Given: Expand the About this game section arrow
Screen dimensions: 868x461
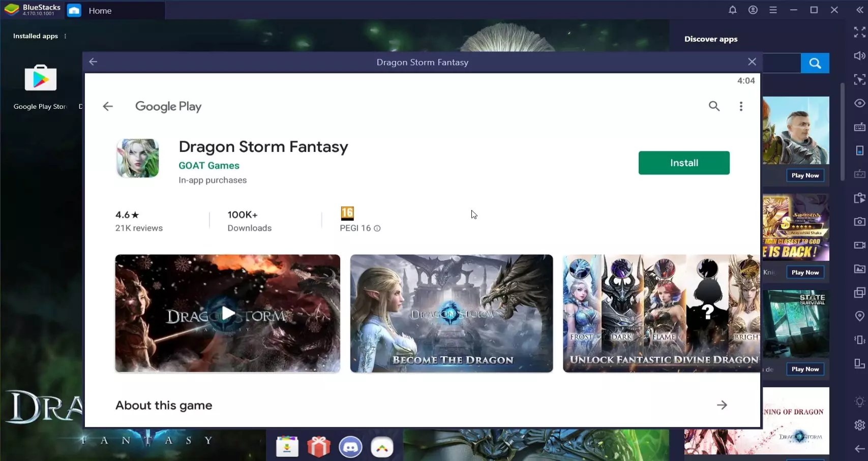Looking at the screenshot, I should 722,405.
